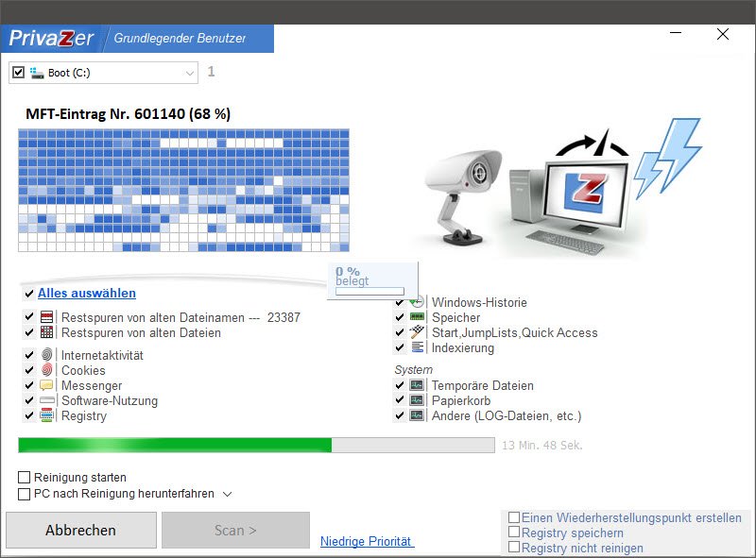
Task: Click the blue MFT block map
Action: point(183,191)
